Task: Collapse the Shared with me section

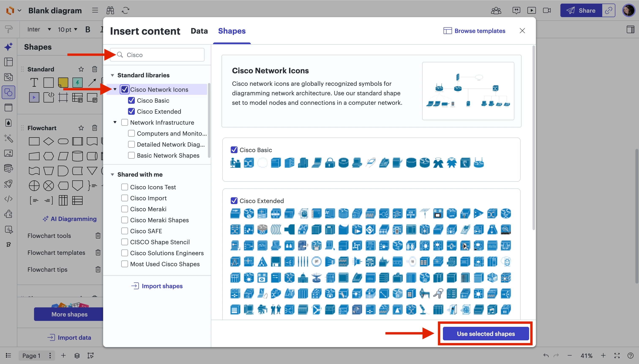Action: tap(112, 175)
